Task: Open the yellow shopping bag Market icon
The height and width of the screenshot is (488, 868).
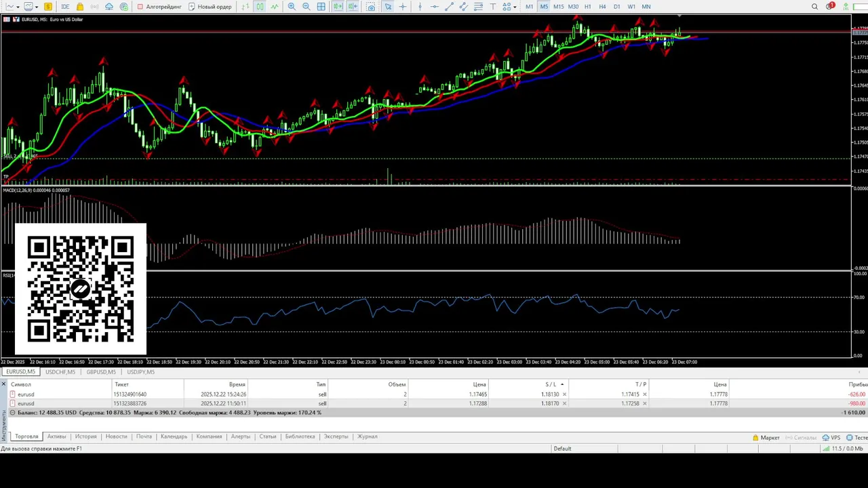Action: (80, 7)
